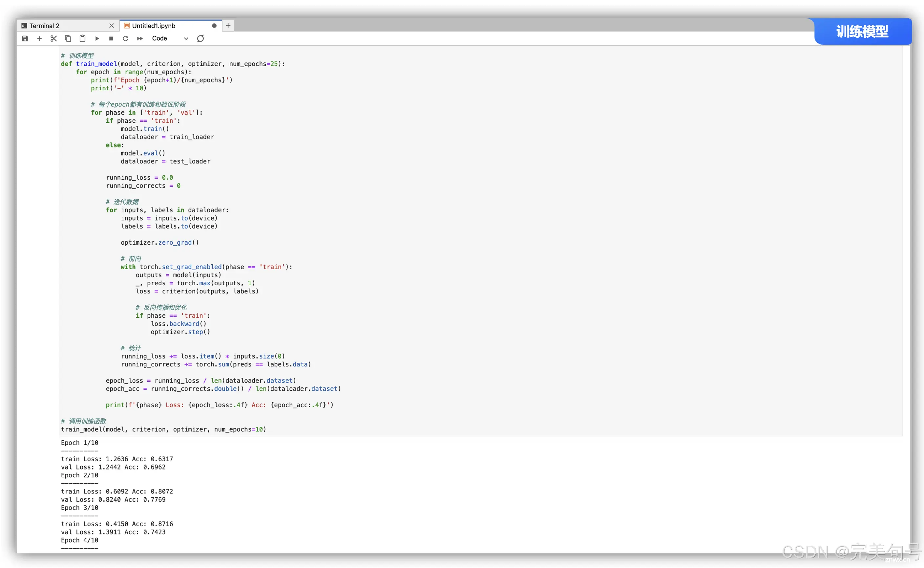
Task: Click the circular arrow icon next to the Code dropdown
Action: tap(200, 38)
